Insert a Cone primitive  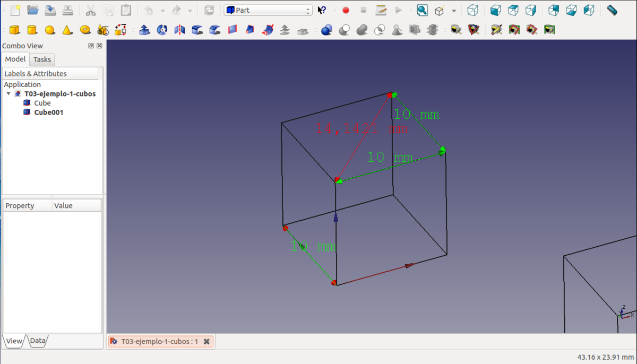[67, 30]
